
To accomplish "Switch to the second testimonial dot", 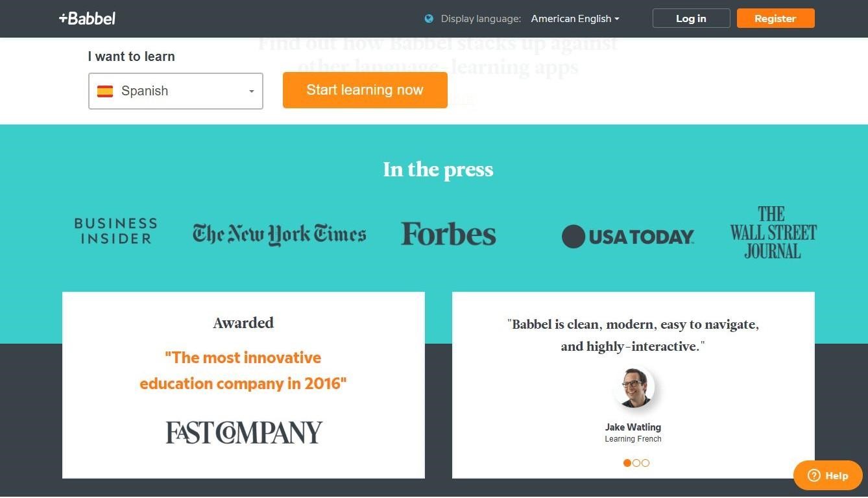I will tap(636, 463).
